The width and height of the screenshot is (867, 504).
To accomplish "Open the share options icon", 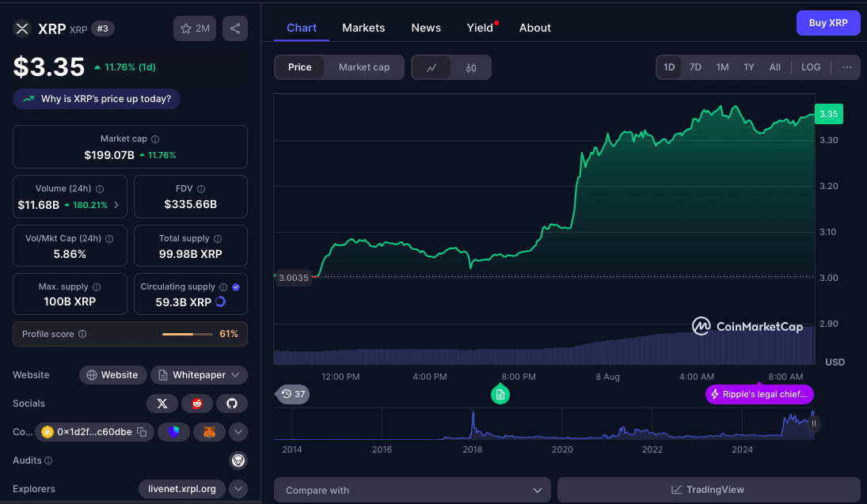I will (235, 28).
